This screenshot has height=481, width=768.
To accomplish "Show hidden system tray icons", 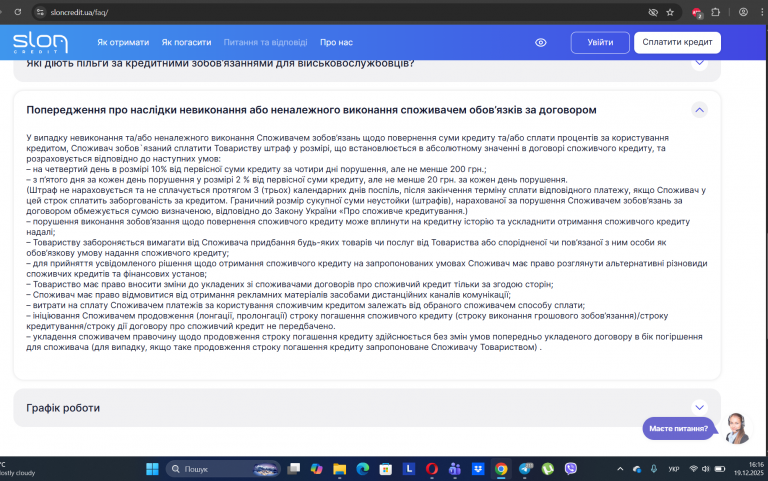I will tap(620, 469).
